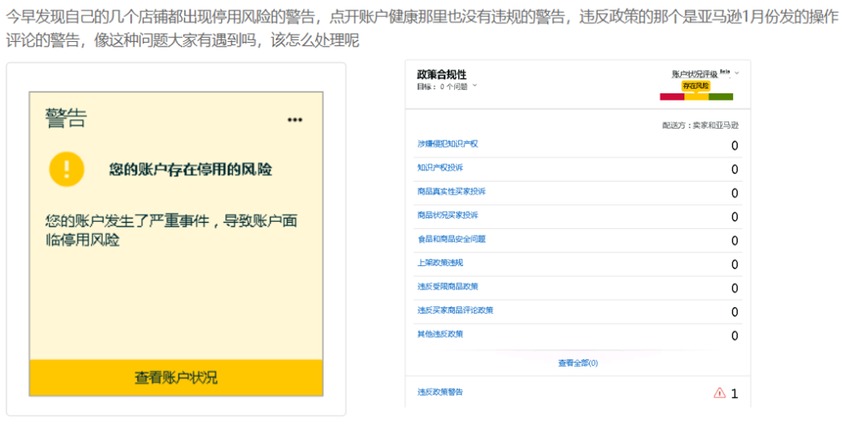
Task: Open the 违反政策警告 link
Action: click(440, 392)
